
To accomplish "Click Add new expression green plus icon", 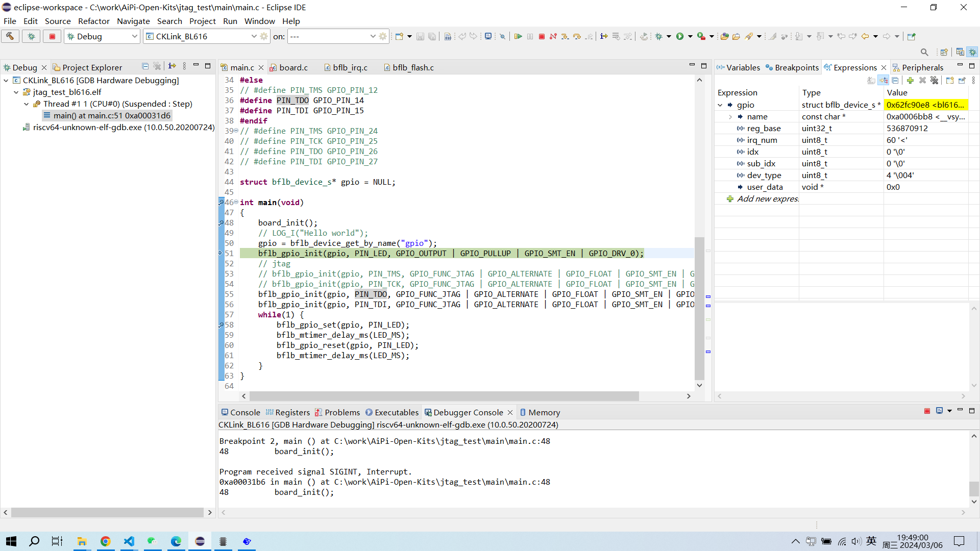I will coord(910,80).
